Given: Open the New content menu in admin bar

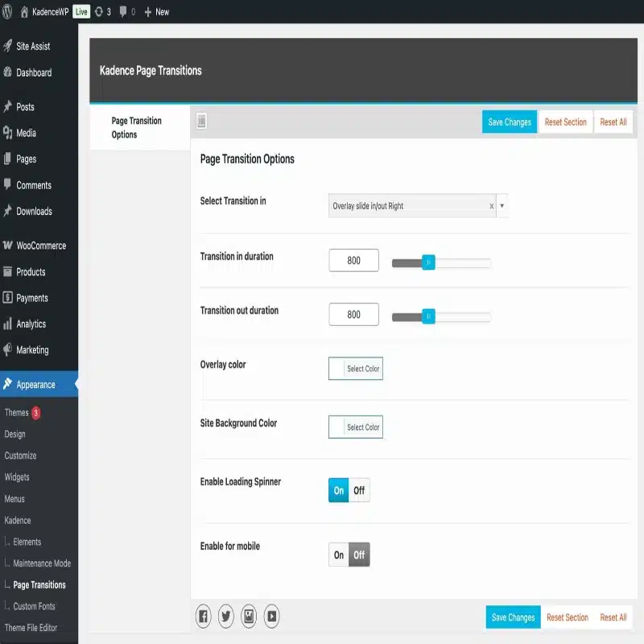Looking at the screenshot, I should coord(156,12).
